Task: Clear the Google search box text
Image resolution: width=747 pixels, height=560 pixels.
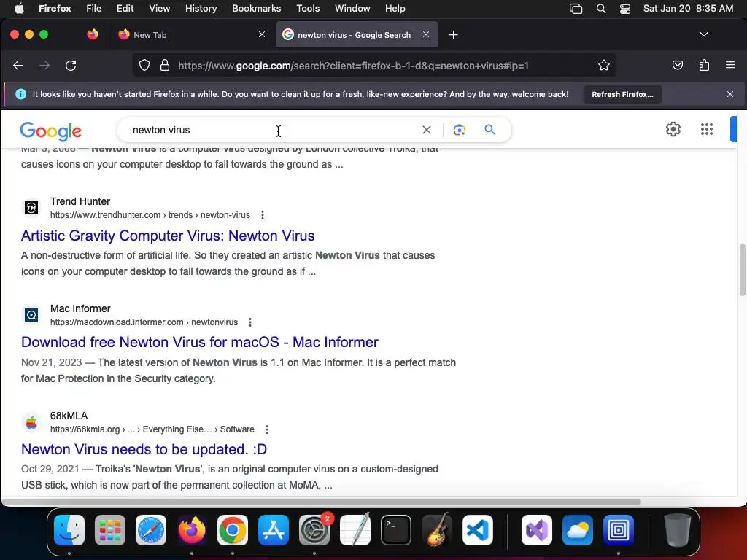Action: tap(426, 130)
